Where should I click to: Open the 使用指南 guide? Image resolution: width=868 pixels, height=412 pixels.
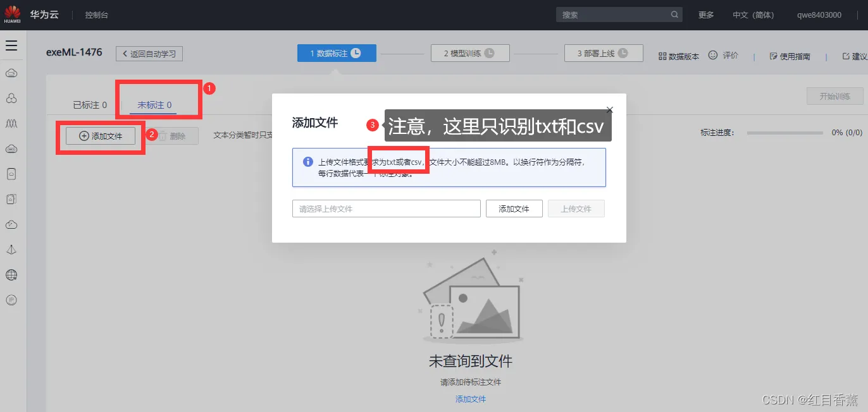[x=790, y=56]
